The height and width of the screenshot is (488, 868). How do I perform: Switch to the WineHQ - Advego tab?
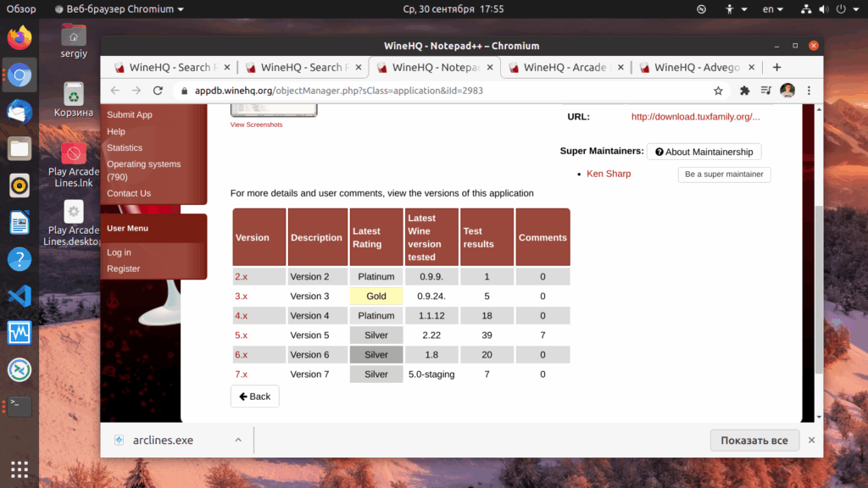pos(698,68)
